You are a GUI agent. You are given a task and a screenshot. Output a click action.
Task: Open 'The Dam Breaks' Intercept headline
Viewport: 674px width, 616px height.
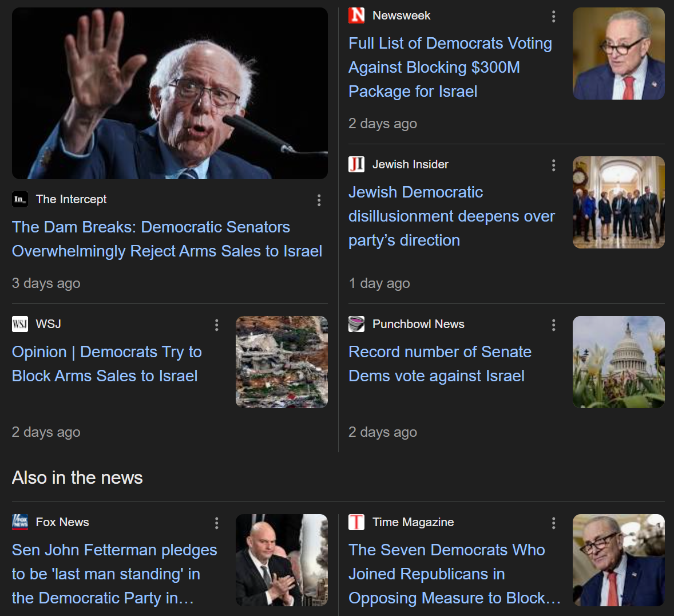click(166, 239)
